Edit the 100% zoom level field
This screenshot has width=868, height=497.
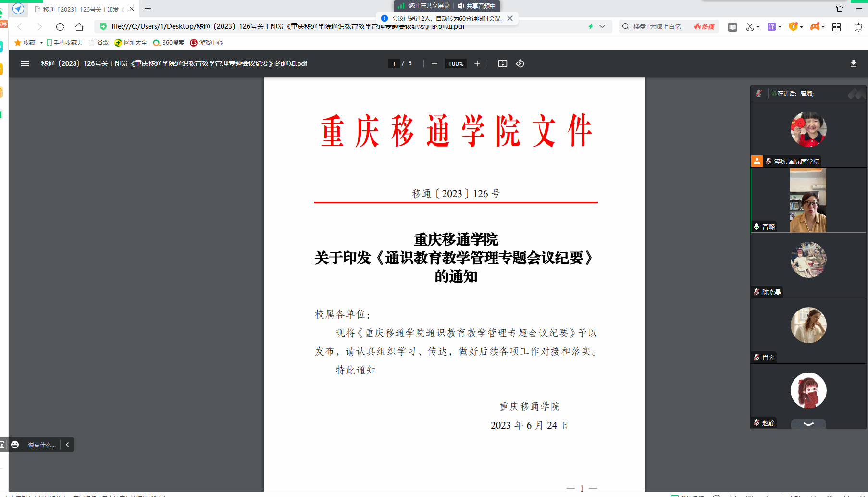pyautogui.click(x=455, y=63)
